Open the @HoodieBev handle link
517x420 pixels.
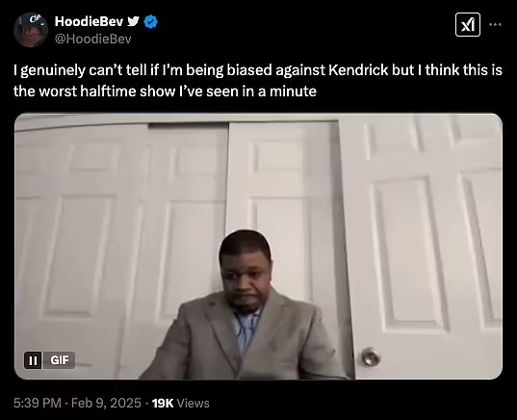coord(93,39)
